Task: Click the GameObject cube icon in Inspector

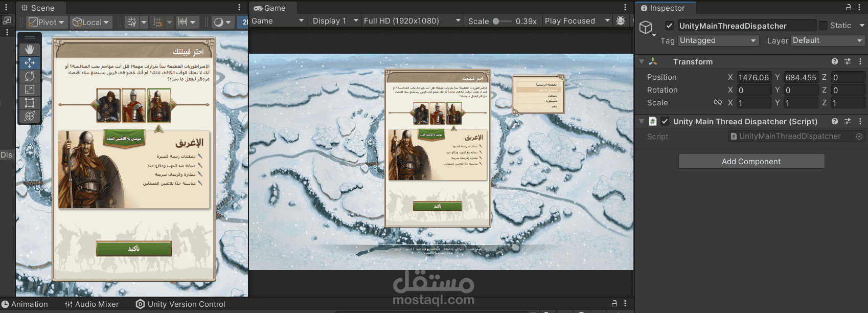Action: coord(646,27)
